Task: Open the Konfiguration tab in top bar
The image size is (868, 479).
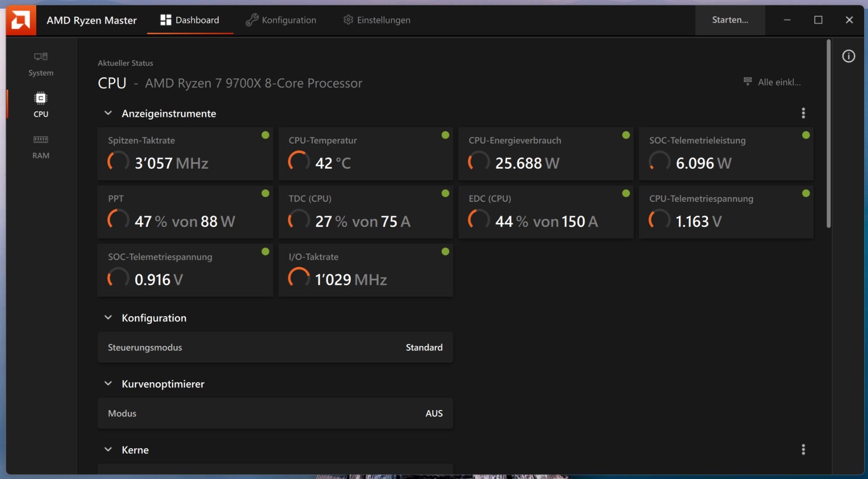Action: point(281,20)
